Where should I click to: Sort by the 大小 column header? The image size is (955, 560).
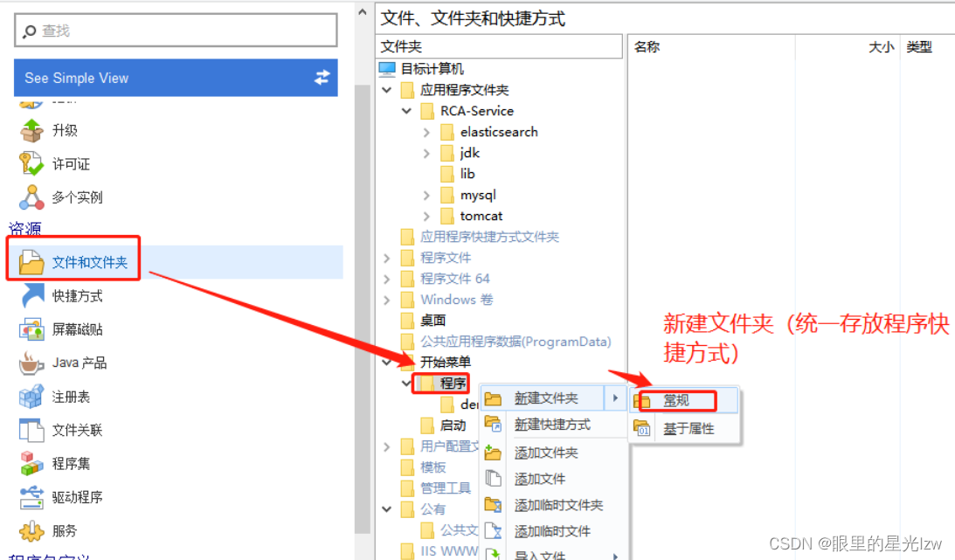coord(848,47)
